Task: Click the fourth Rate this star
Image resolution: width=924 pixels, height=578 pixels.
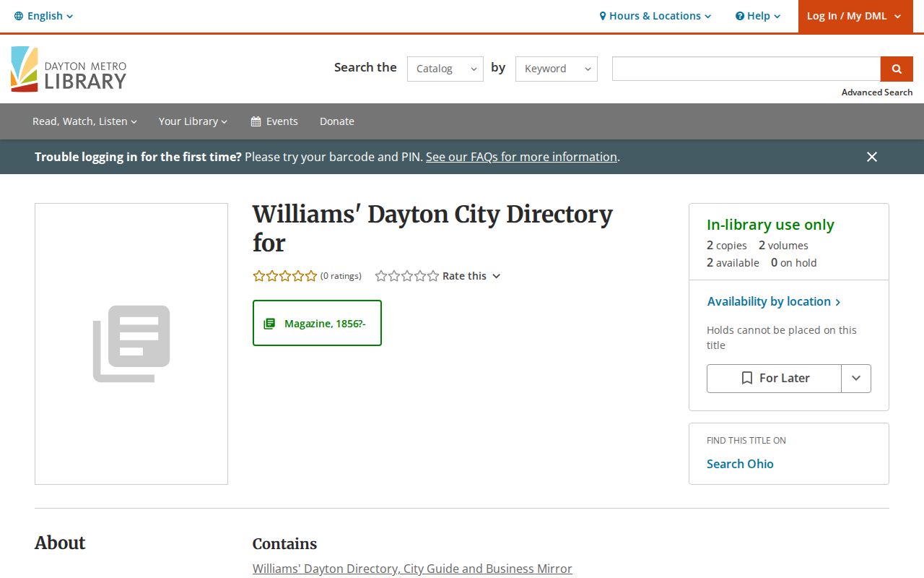Action: coord(420,276)
